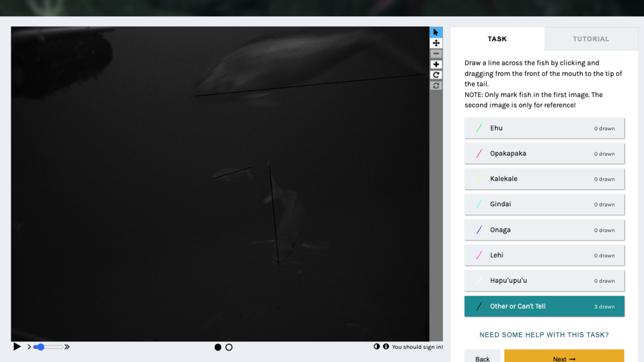This screenshot has width=644, height=362.
Task: Click the 'You should sign in!' link
Action: [417, 347]
